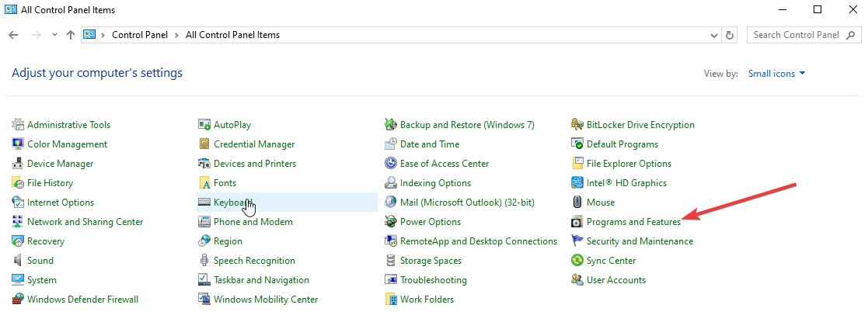
Task: Click the Fonts letter A icon
Action: (x=204, y=183)
